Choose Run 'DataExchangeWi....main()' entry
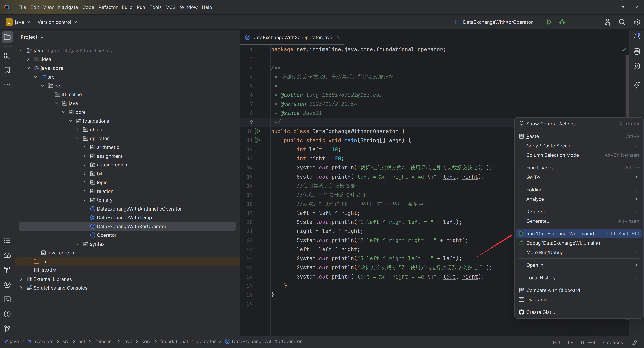This screenshot has height=348, width=644. tap(579, 234)
